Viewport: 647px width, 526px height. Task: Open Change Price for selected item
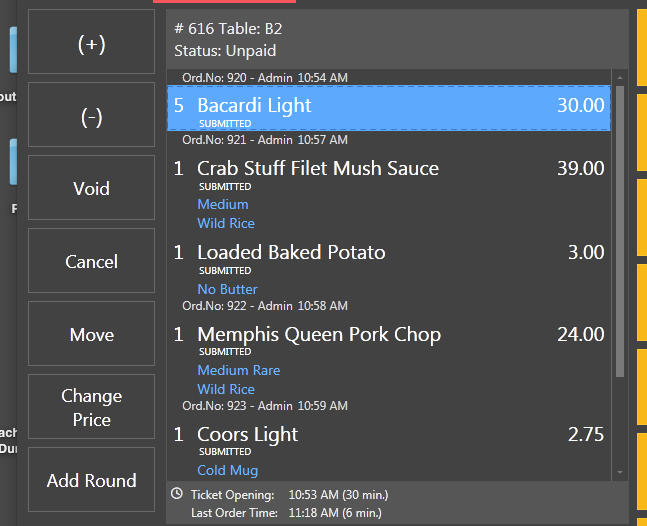point(91,407)
